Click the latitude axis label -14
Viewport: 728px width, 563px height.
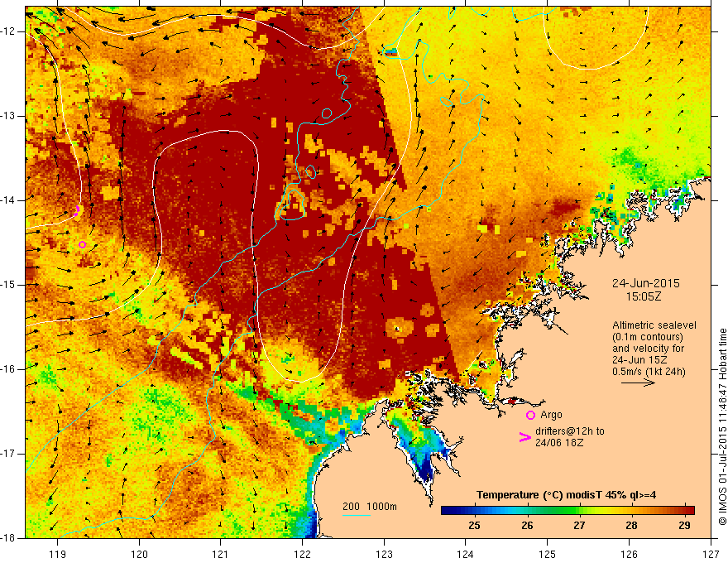click(8, 200)
